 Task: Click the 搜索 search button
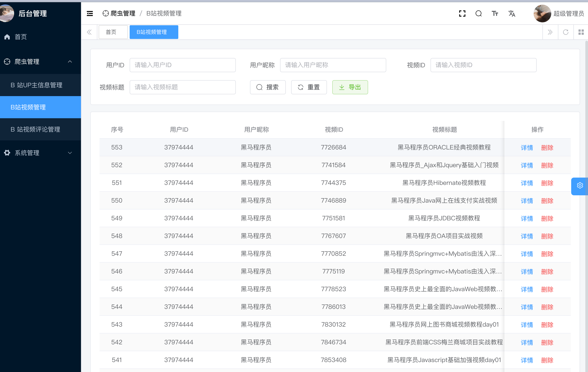(x=268, y=87)
